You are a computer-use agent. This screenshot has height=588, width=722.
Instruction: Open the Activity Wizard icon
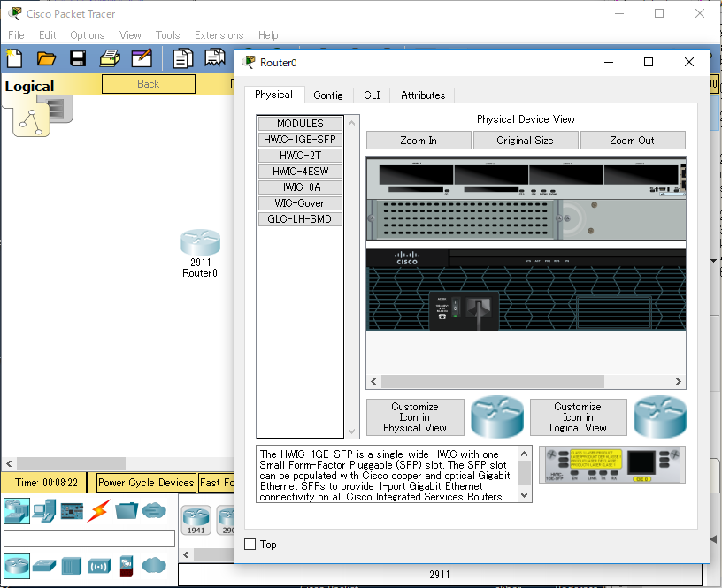[142, 58]
